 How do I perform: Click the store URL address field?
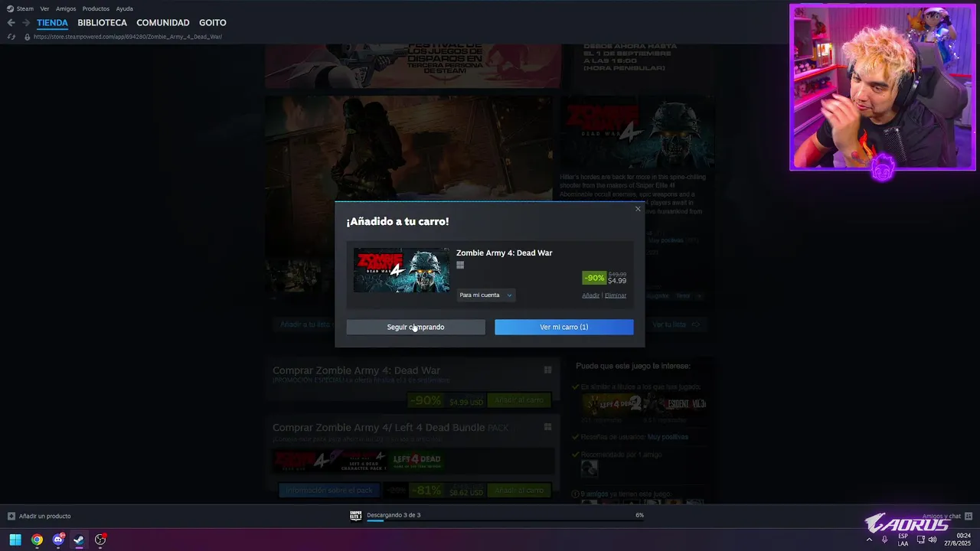[128, 37]
